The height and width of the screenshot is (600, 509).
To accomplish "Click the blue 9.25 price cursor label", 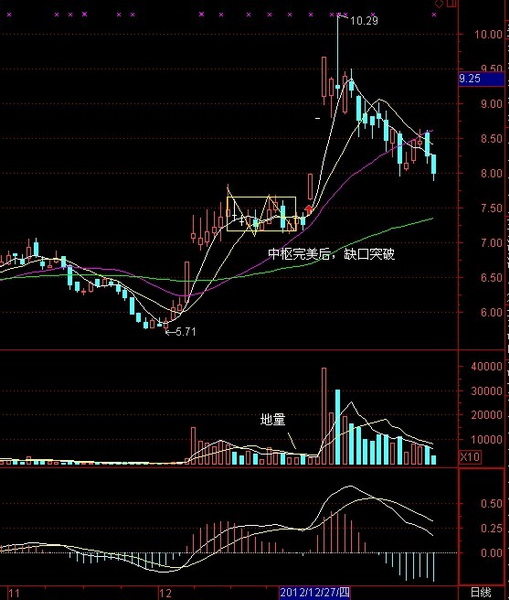I will 481,79.
